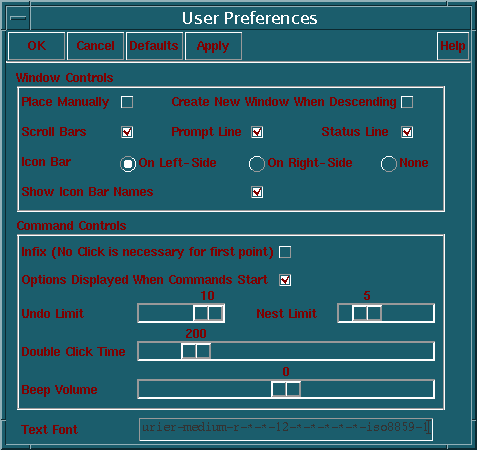
Task: Click the Double Click Time value 200
Action: tap(196, 334)
